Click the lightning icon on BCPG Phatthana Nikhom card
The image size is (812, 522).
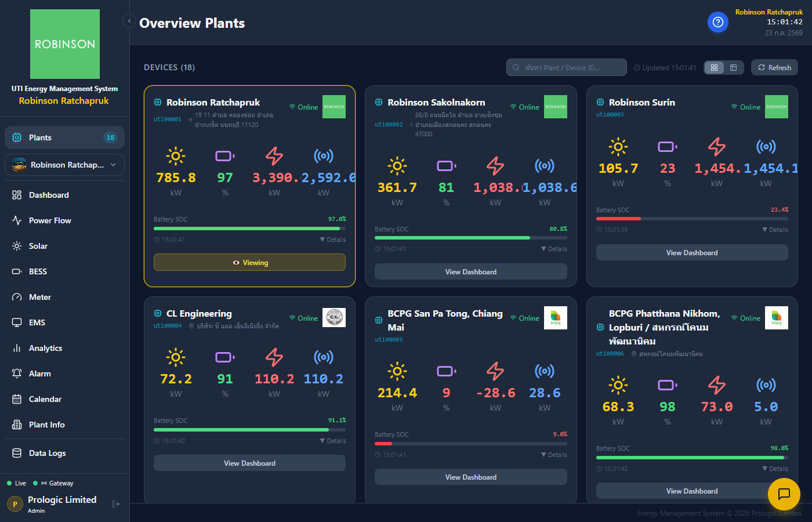tap(717, 385)
